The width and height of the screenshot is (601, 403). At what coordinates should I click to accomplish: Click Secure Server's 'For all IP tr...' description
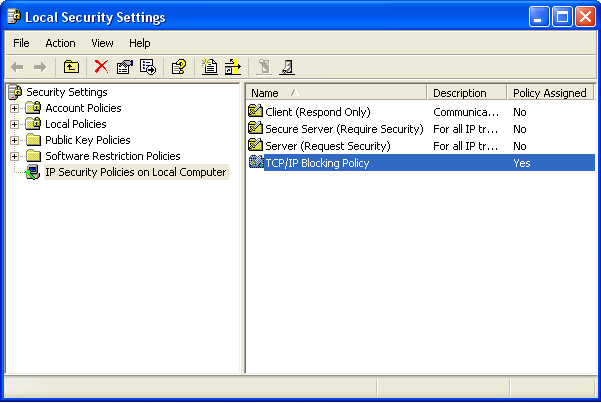point(465,129)
